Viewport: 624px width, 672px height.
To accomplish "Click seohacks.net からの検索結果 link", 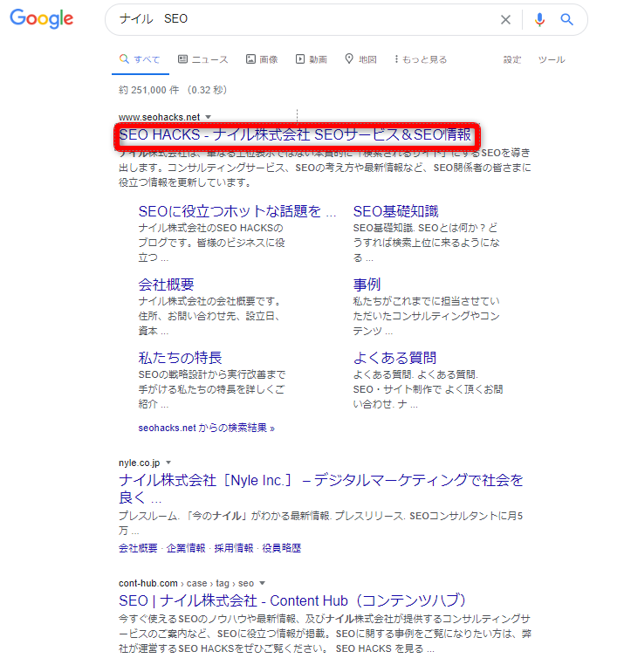I will coord(206,428).
